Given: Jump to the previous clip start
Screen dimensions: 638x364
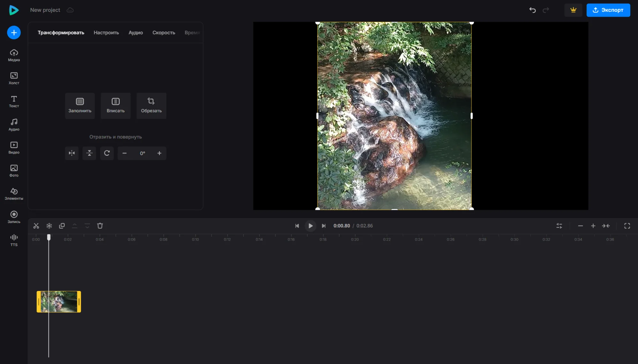Looking at the screenshot, I should coord(297,226).
